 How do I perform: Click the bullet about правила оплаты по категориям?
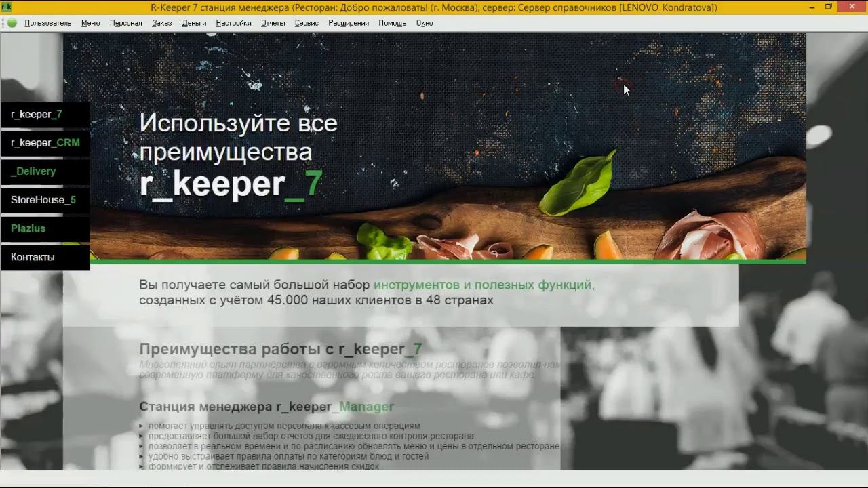pyautogui.click(x=288, y=456)
